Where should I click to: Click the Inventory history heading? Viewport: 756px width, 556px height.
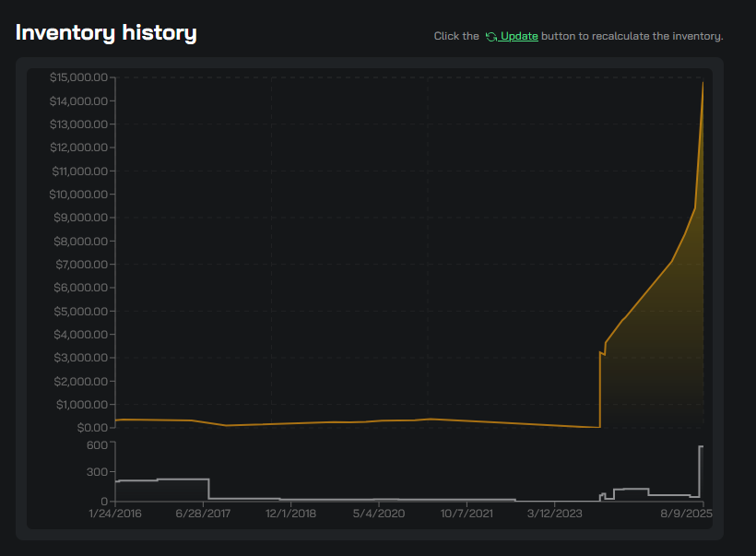click(106, 33)
